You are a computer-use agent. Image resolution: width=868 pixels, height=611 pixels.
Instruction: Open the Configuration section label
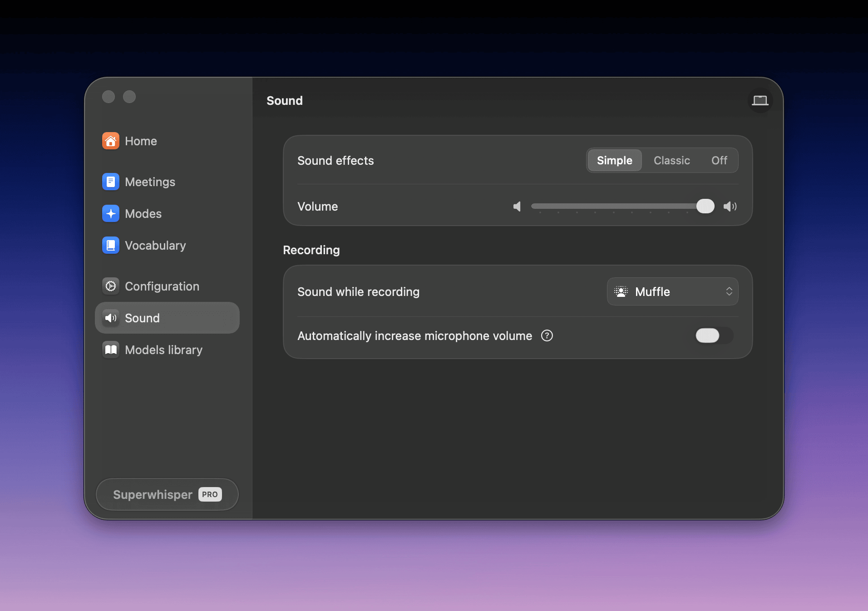[162, 286]
